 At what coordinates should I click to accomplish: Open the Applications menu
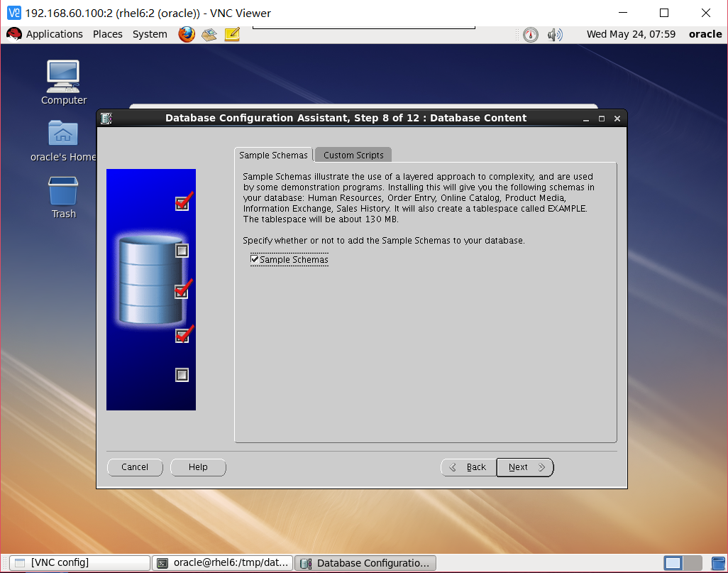(x=54, y=34)
